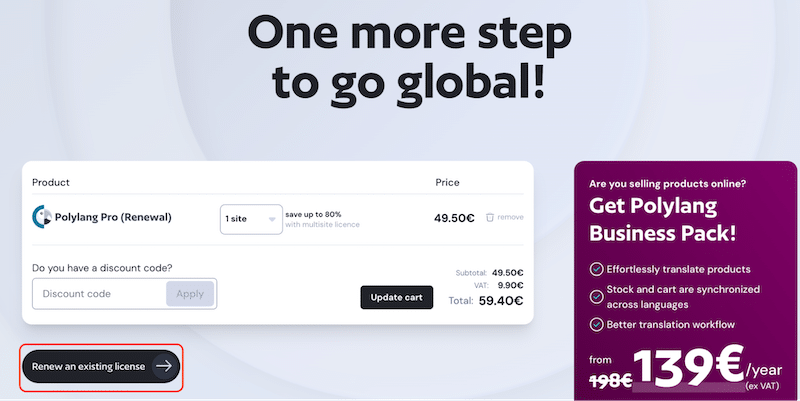Click checkmark icon beside Effortlessly translate products

tap(596, 269)
